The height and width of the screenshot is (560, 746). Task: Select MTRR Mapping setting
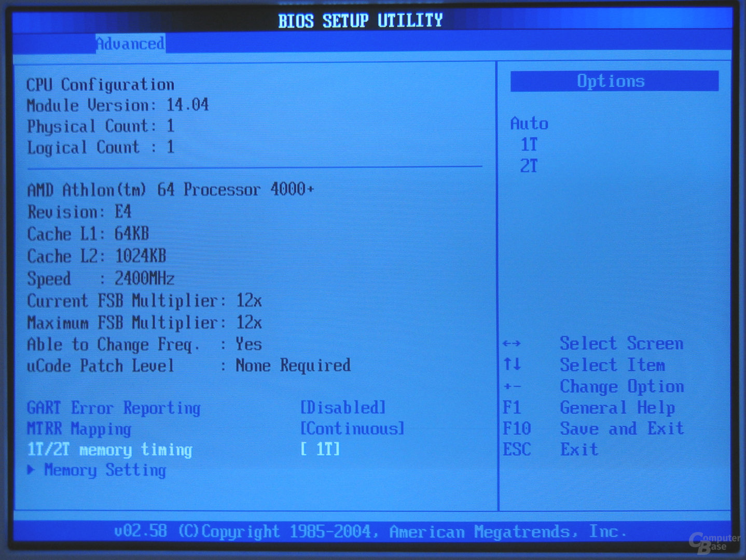coord(79,429)
